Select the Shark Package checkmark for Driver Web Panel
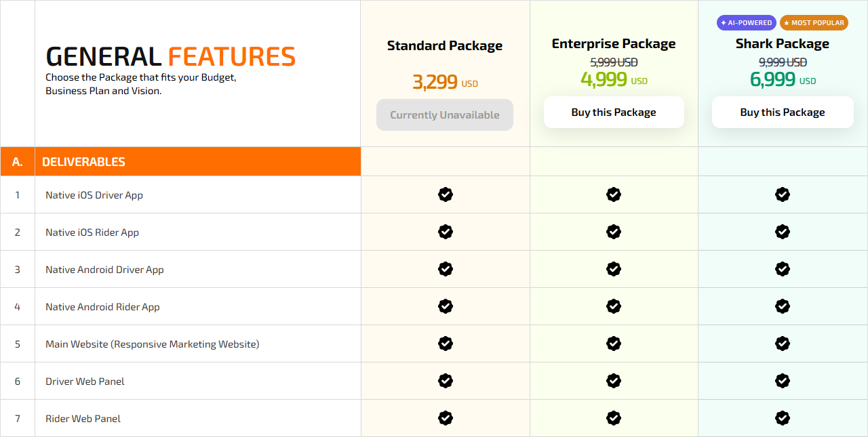 tap(783, 381)
